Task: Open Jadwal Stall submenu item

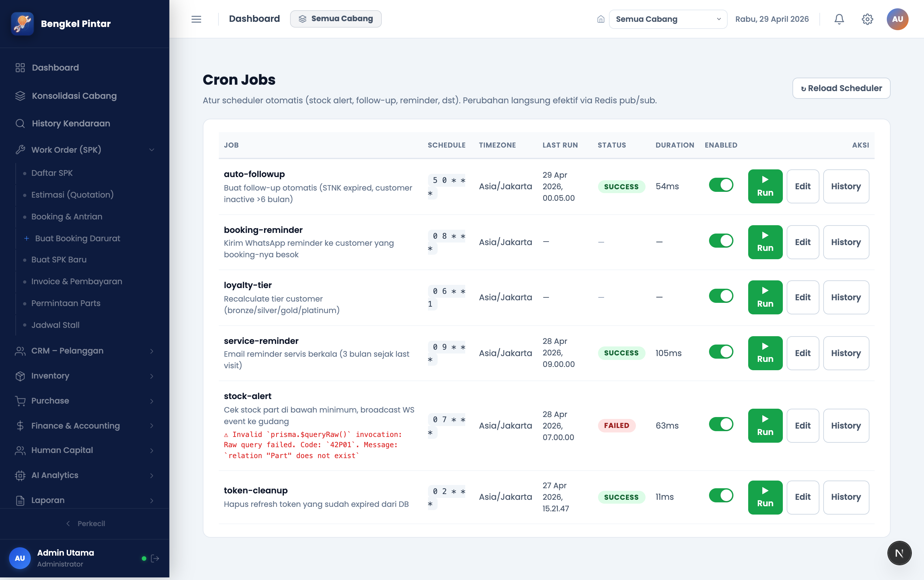Action: (55, 325)
